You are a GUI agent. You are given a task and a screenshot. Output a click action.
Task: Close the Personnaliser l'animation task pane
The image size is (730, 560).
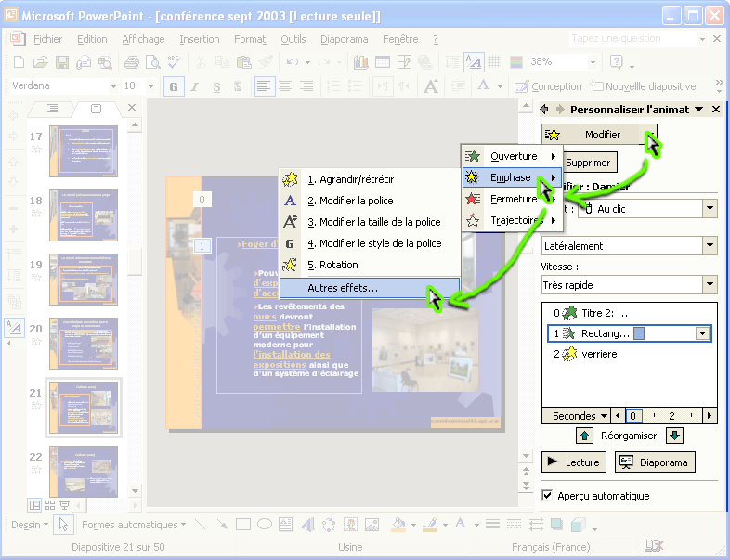coord(716,110)
